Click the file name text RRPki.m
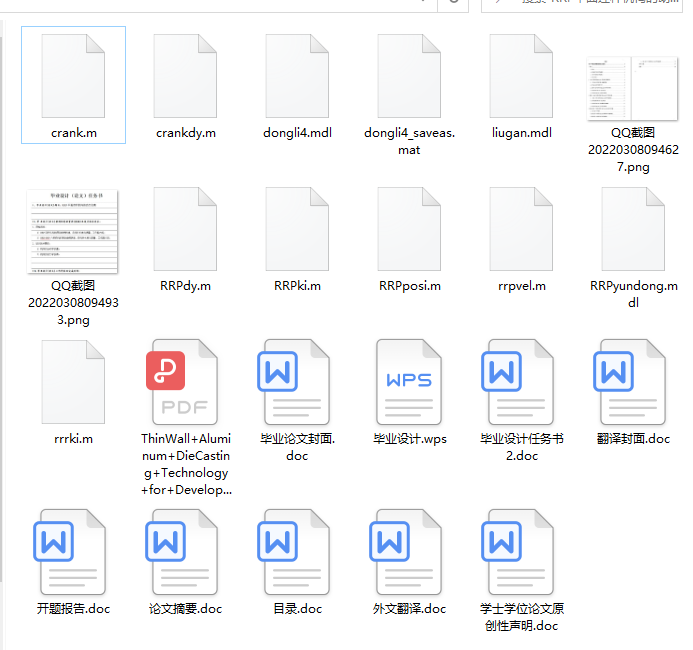This screenshot has width=693, height=650. coord(297,285)
